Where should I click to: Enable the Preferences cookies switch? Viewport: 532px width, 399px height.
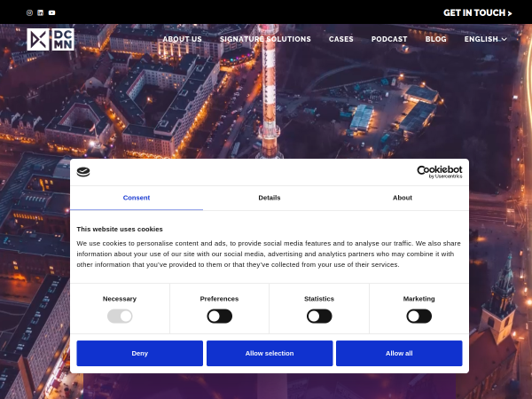[x=220, y=317]
